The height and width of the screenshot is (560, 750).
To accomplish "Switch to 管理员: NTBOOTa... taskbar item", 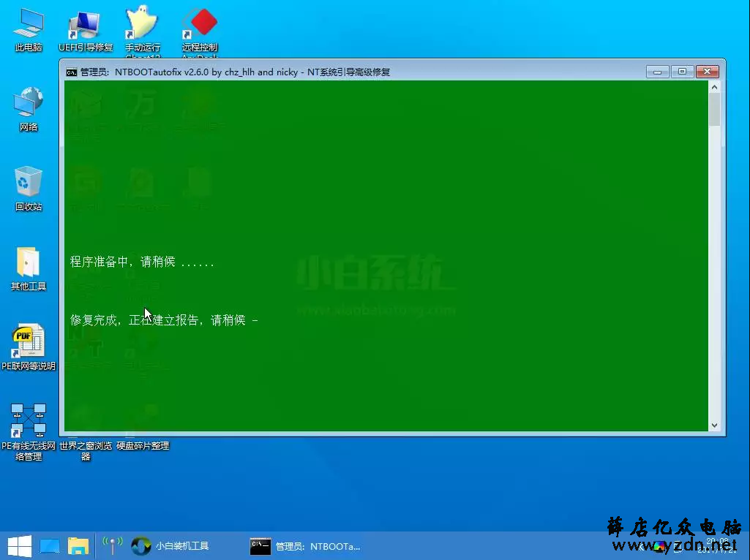I will [305, 545].
